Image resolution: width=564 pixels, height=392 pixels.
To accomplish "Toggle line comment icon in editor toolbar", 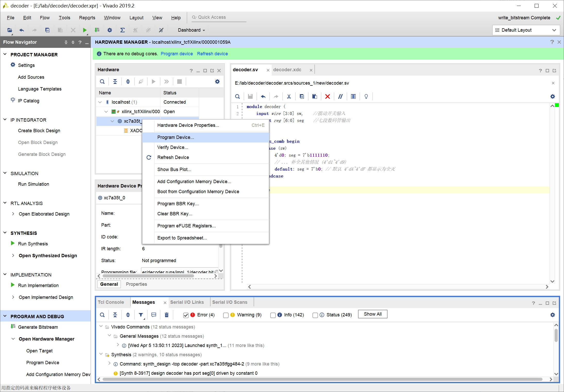I will coord(340,96).
